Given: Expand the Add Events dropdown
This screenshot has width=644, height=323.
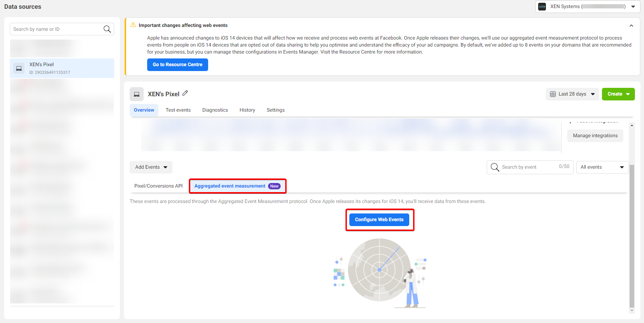Looking at the screenshot, I should [x=151, y=167].
